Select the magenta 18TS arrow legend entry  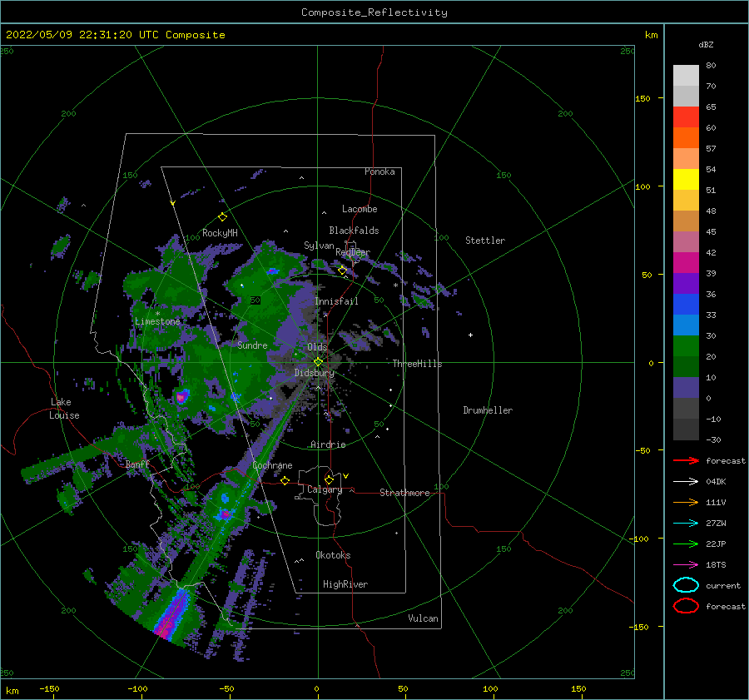[x=686, y=565]
